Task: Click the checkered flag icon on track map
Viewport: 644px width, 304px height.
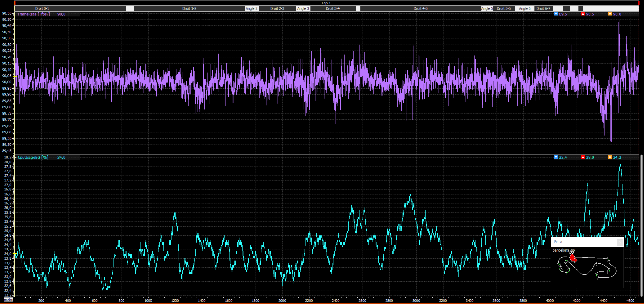Action: point(572,252)
